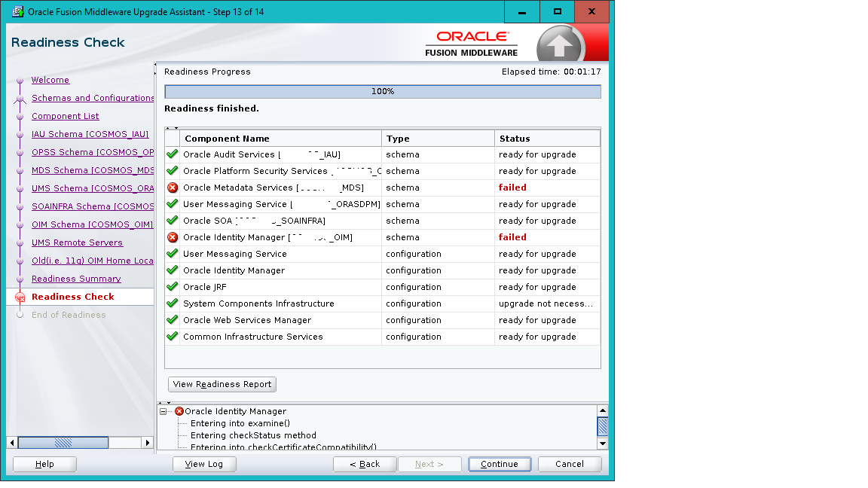Minimize the Upgrade Assistant window
The image size is (868, 488).
(x=522, y=11)
